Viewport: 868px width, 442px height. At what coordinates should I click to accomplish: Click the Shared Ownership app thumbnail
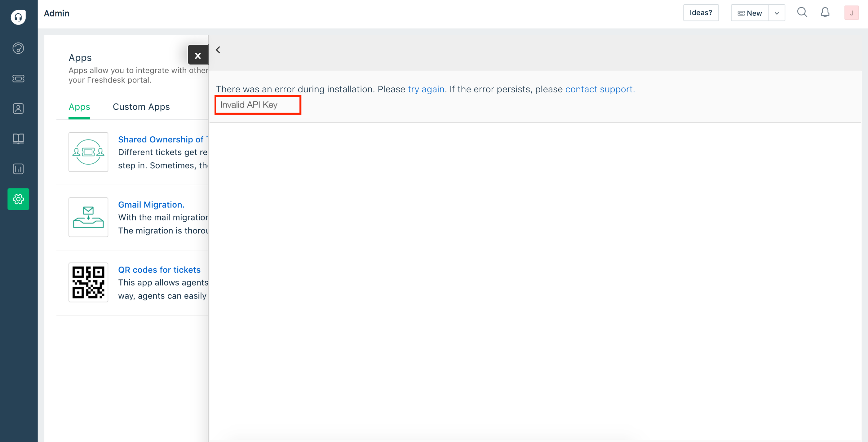pos(88,152)
